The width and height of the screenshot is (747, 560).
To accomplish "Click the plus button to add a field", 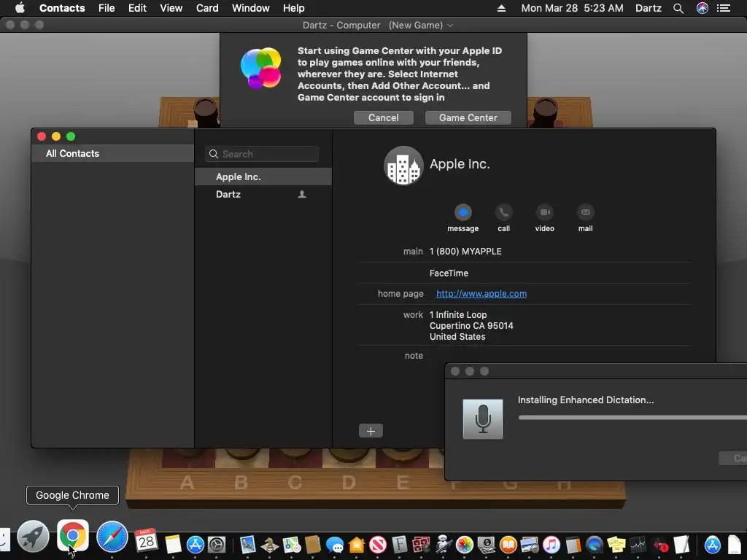I will coord(371,431).
